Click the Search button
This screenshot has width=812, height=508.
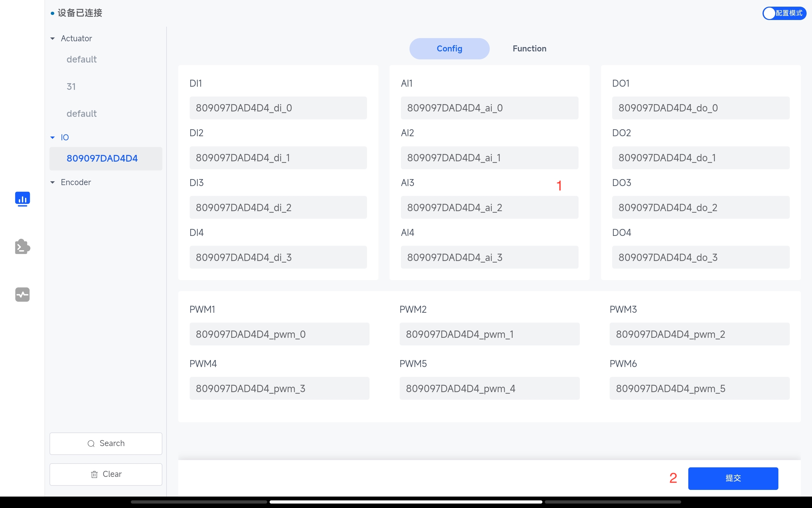pos(106,444)
